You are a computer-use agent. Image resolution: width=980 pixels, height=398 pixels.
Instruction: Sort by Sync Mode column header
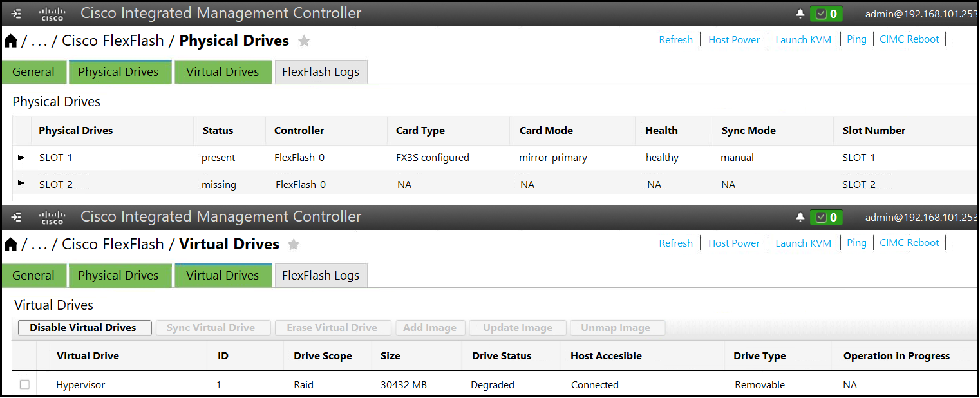point(748,131)
